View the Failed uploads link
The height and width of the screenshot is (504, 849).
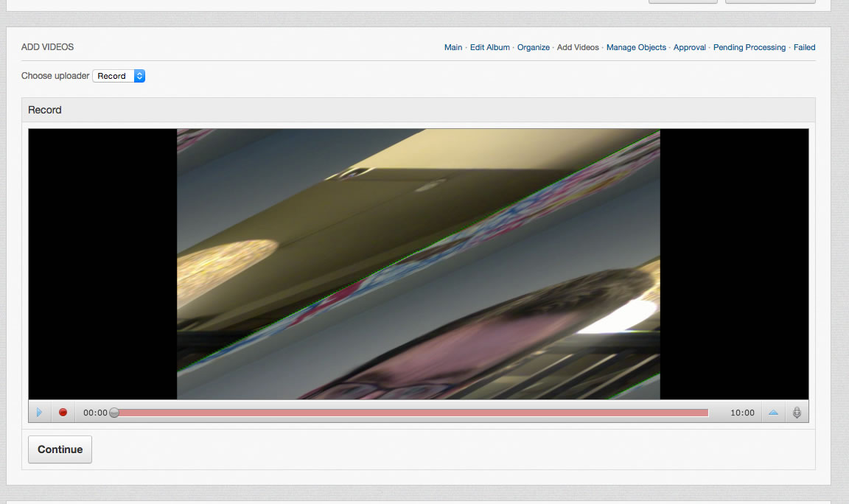click(x=804, y=47)
